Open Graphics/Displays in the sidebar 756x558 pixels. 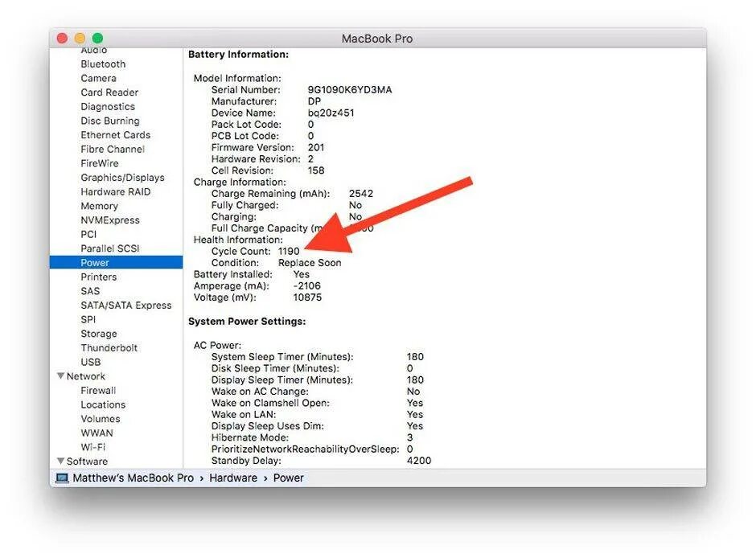pos(122,178)
